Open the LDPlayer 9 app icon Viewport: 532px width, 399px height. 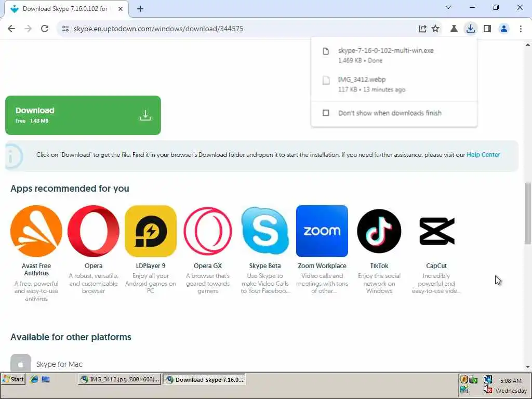point(151,231)
